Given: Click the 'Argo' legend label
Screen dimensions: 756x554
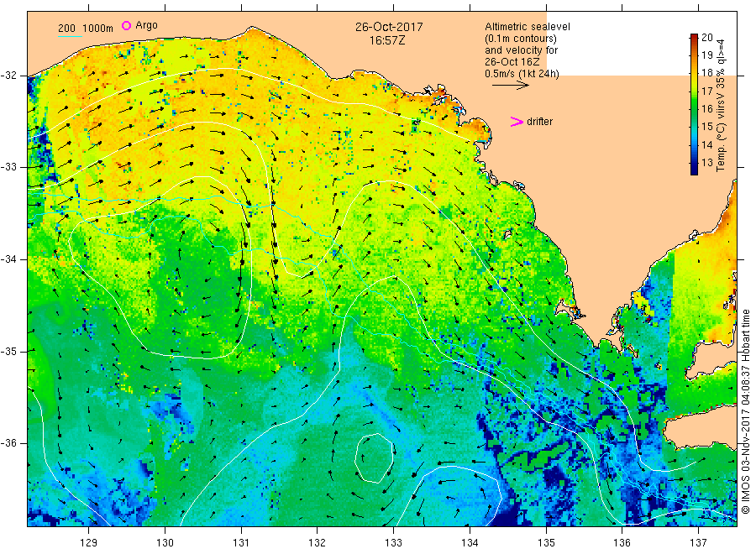Looking at the screenshot, I should tap(146, 25).
